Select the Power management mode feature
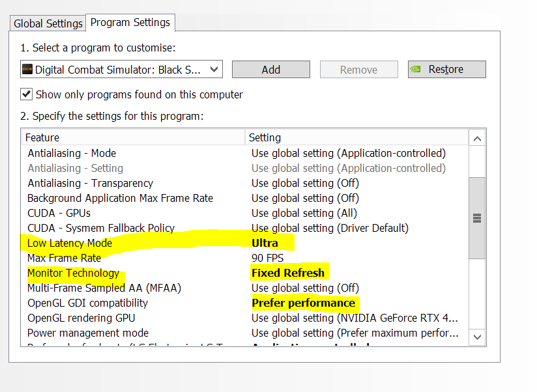This screenshot has height=392, width=537. coord(88,333)
